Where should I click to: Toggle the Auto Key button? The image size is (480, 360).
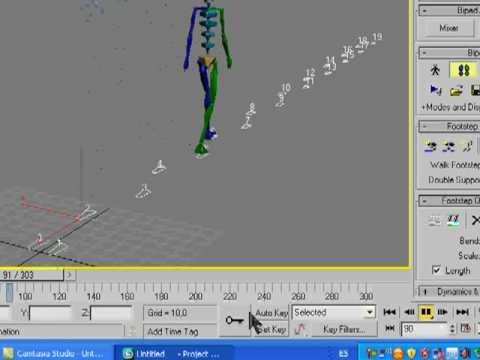(271, 313)
